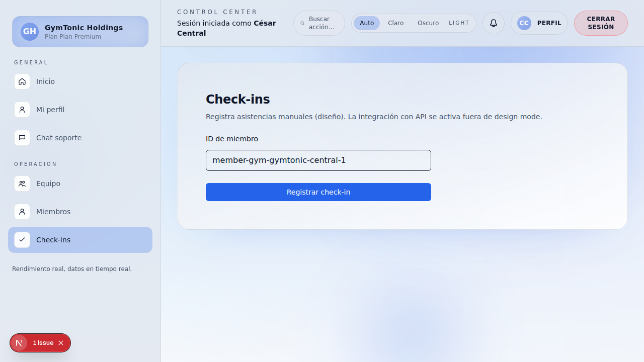Viewport: 644px width, 362px height.
Task: Toggle the LIGHT mode selector
Action: (459, 23)
